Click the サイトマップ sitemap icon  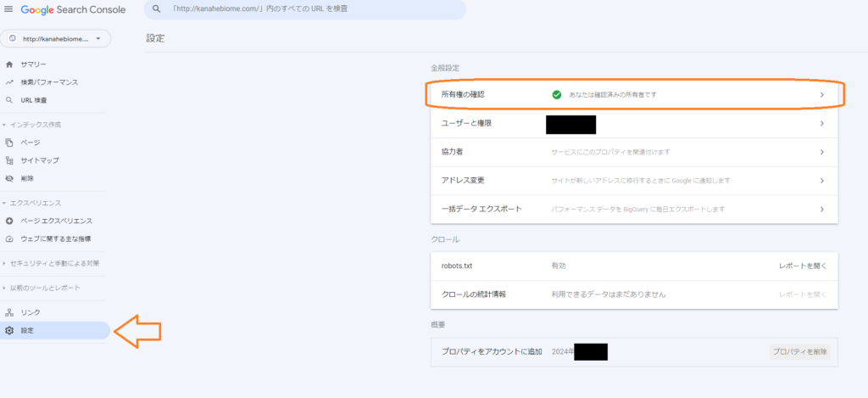click(9, 160)
